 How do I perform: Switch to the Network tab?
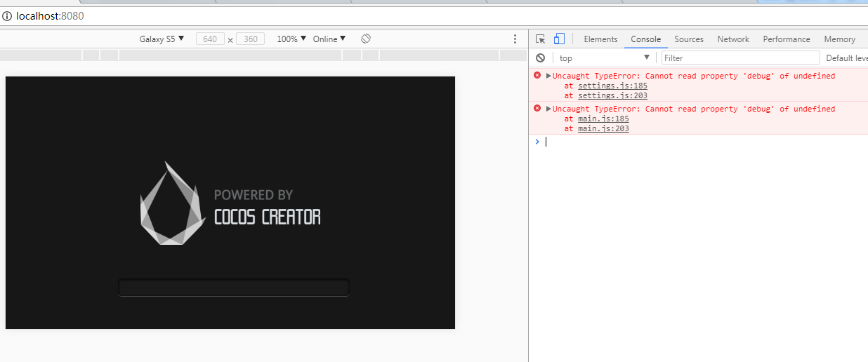pyautogui.click(x=733, y=39)
